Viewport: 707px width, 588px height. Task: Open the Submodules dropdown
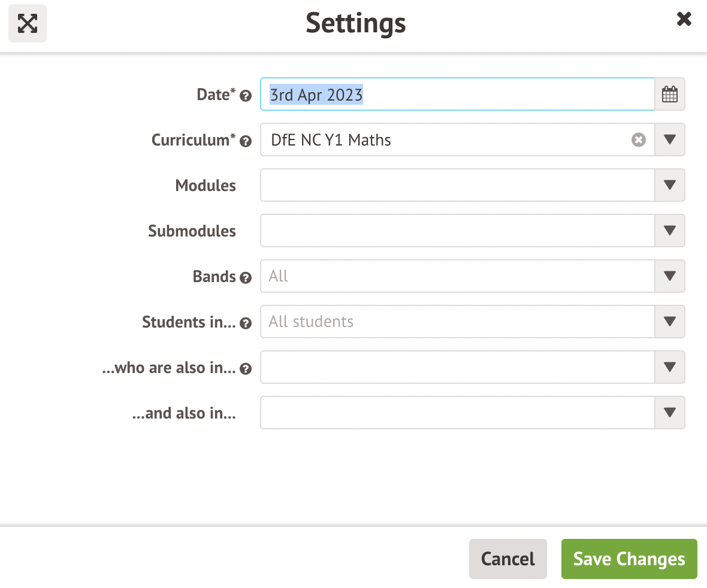pos(669,231)
